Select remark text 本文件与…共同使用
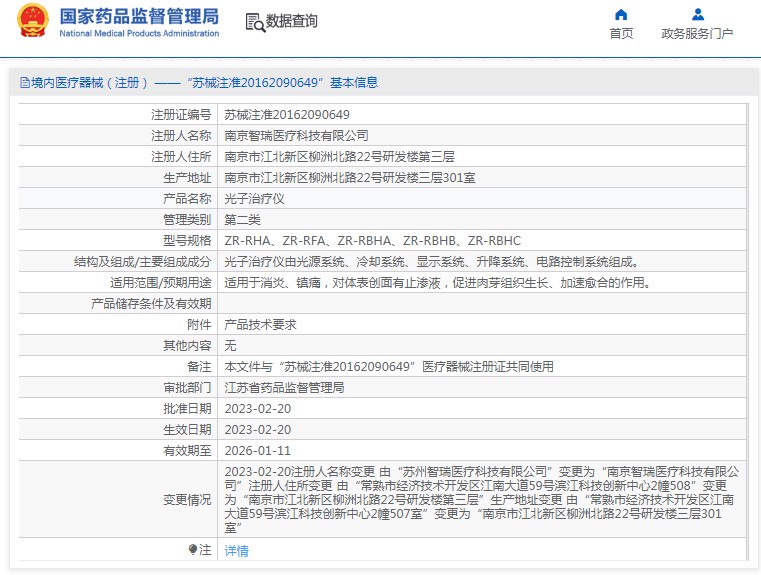This screenshot has width=761, height=575. pyautogui.click(x=389, y=366)
